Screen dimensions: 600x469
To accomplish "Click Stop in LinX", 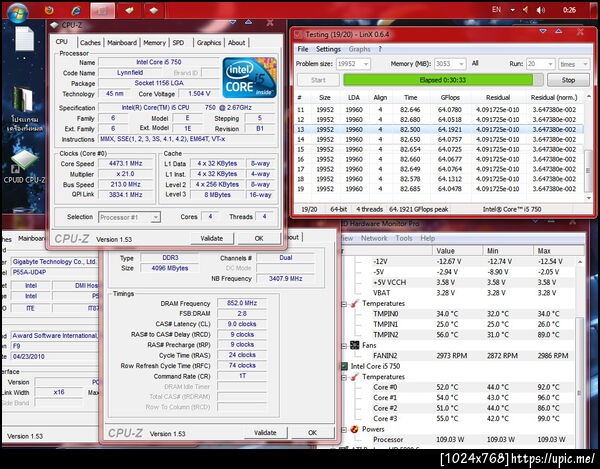I will click(x=568, y=80).
